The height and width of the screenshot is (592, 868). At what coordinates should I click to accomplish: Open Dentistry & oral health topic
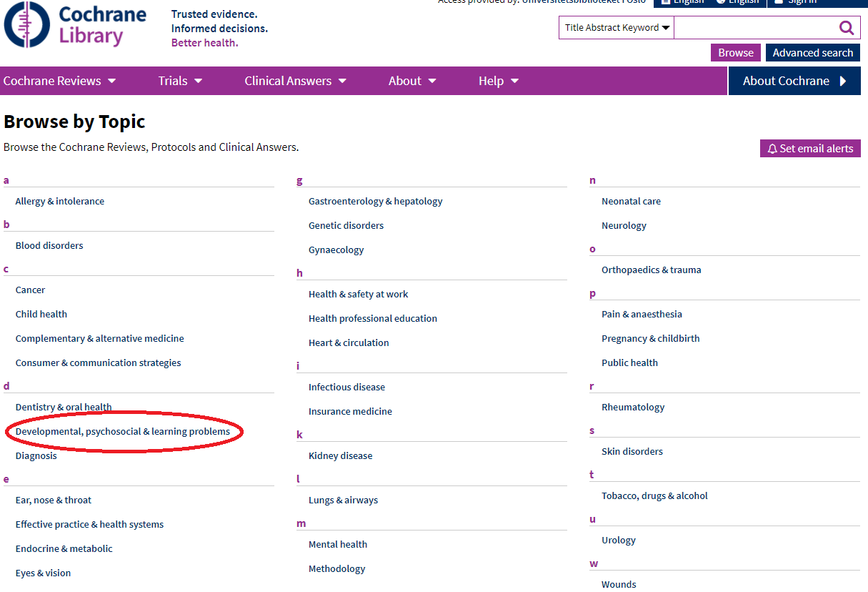64,408
